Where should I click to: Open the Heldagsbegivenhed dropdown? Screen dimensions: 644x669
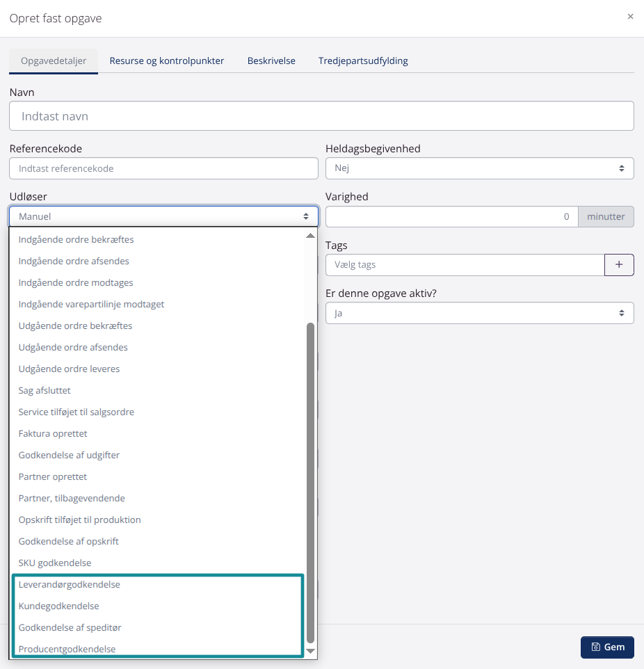pyautogui.click(x=479, y=168)
